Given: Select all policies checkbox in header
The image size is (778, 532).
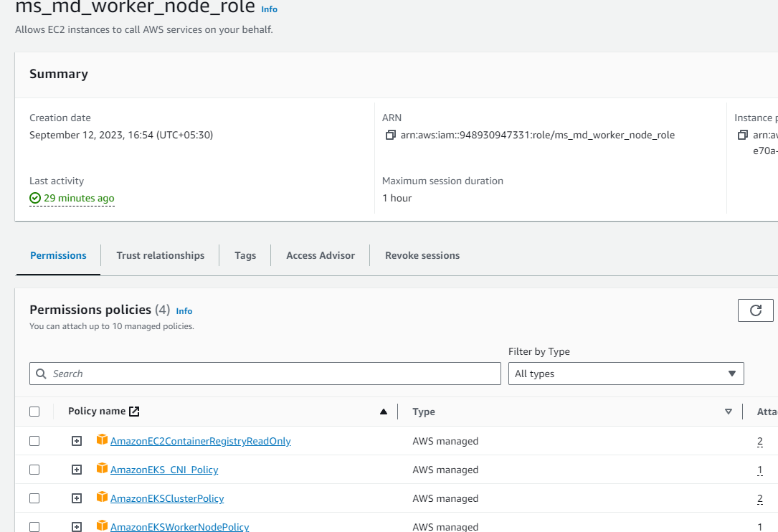Looking at the screenshot, I should click(x=34, y=412).
